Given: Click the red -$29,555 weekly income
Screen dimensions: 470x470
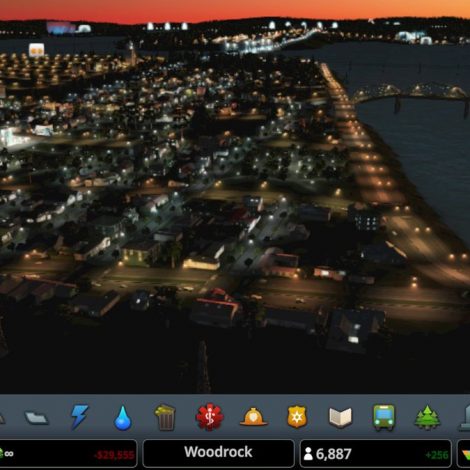Looking at the screenshot, I should tap(114, 455).
